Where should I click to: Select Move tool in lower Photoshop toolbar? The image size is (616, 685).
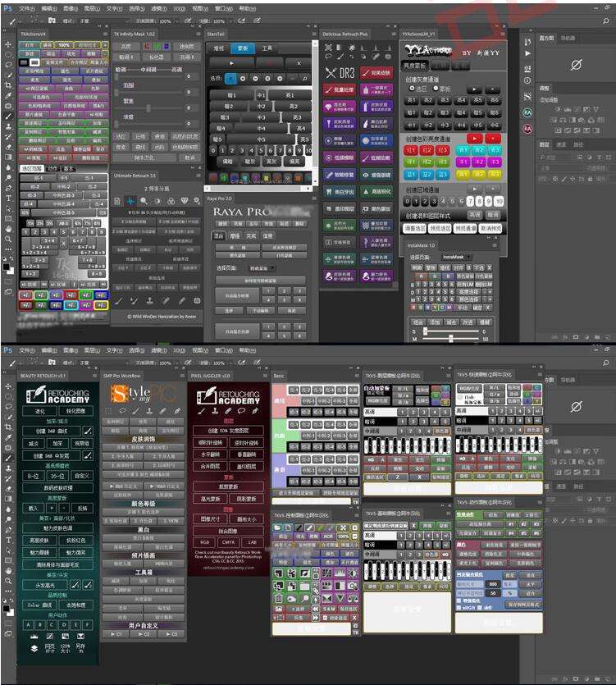tap(8, 386)
